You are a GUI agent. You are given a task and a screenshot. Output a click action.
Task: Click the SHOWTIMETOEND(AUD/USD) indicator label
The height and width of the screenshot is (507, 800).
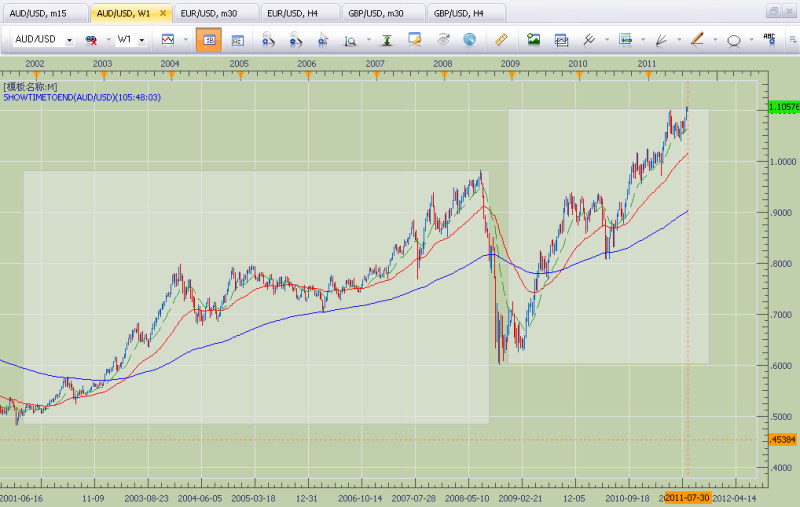82,97
